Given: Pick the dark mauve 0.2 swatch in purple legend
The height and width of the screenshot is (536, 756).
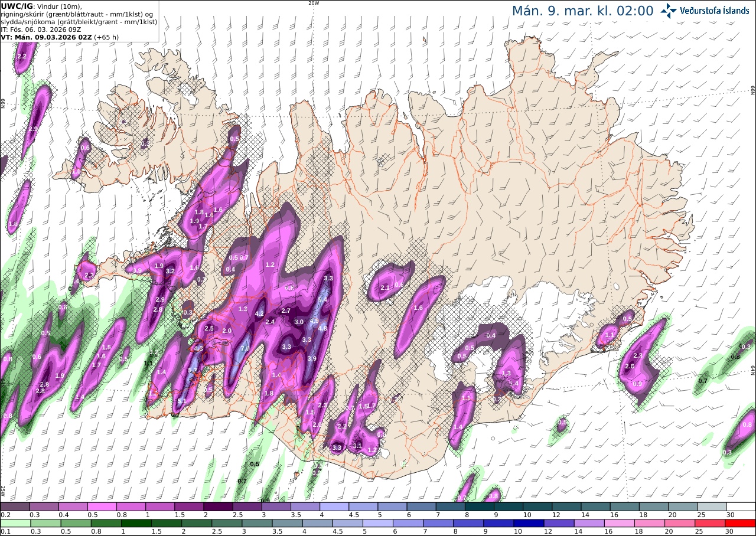Looking at the screenshot, I should (x=15, y=506).
